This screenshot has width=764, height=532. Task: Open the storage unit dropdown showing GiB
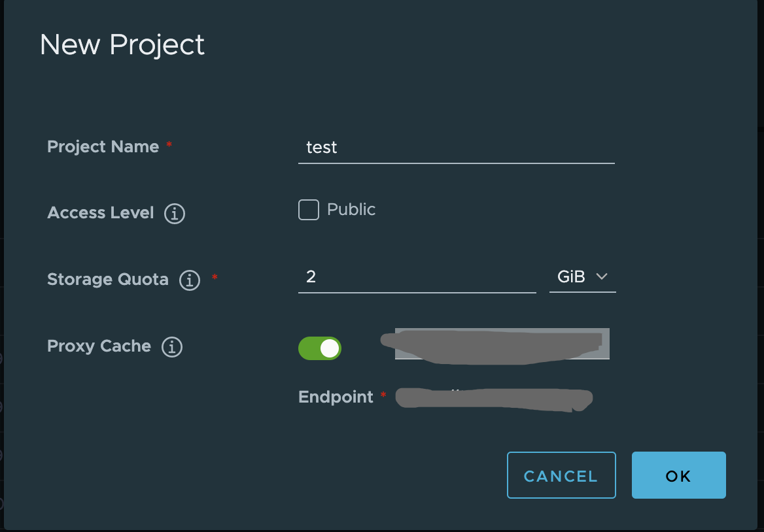click(x=582, y=276)
